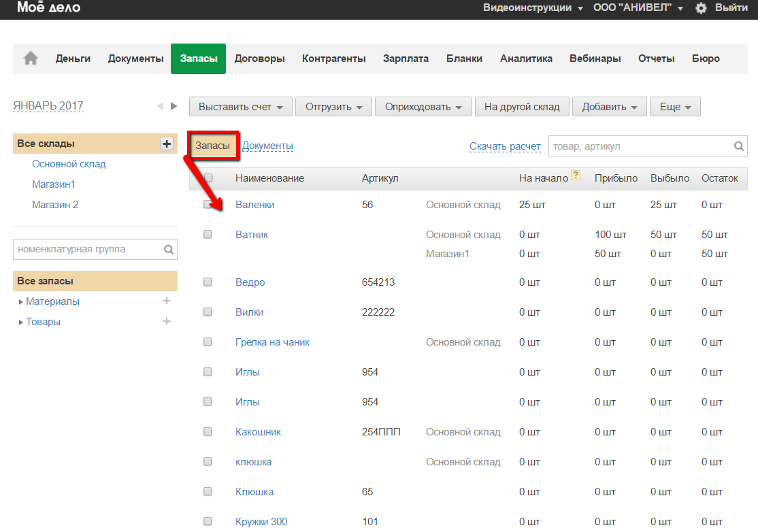
Task: Expand the Материалы tree group
Action: (21, 301)
